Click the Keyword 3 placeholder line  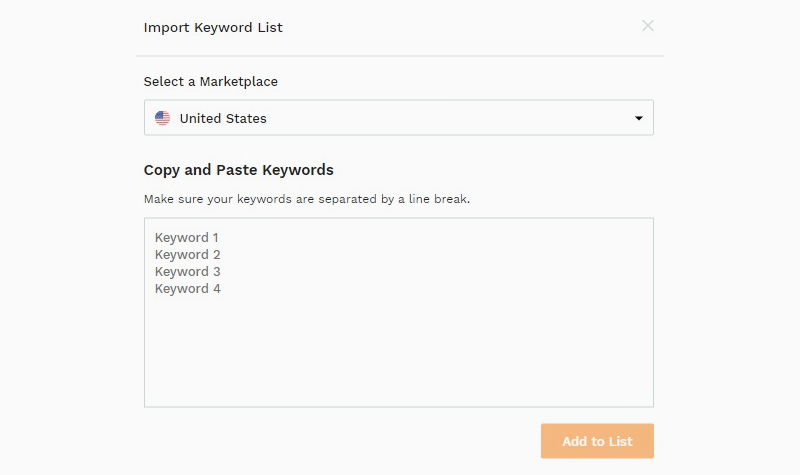(x=187, y=272)
